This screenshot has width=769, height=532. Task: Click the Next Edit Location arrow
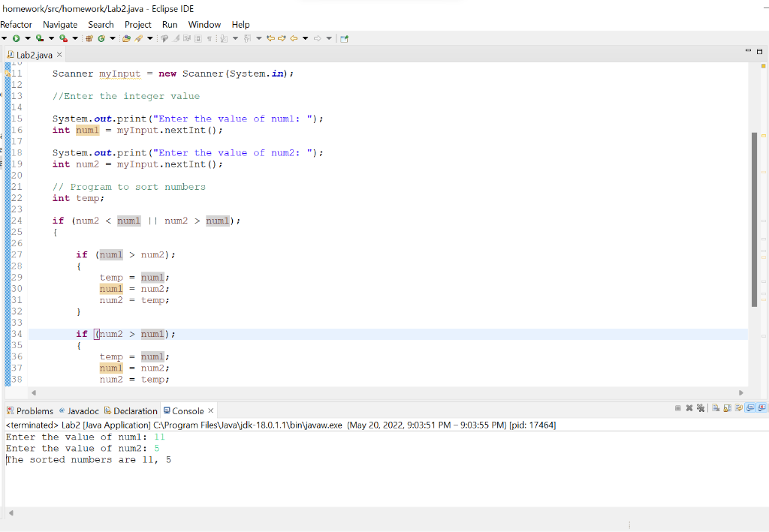point(282,38)
